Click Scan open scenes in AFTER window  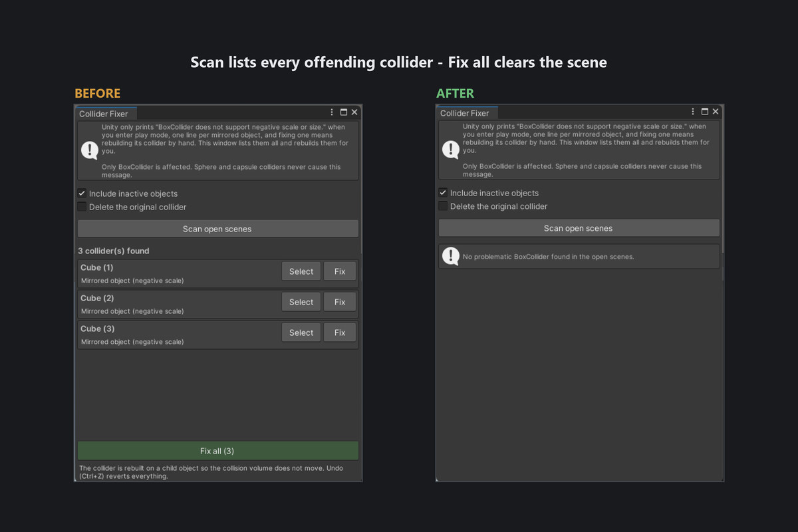click(x=579, y=228)
